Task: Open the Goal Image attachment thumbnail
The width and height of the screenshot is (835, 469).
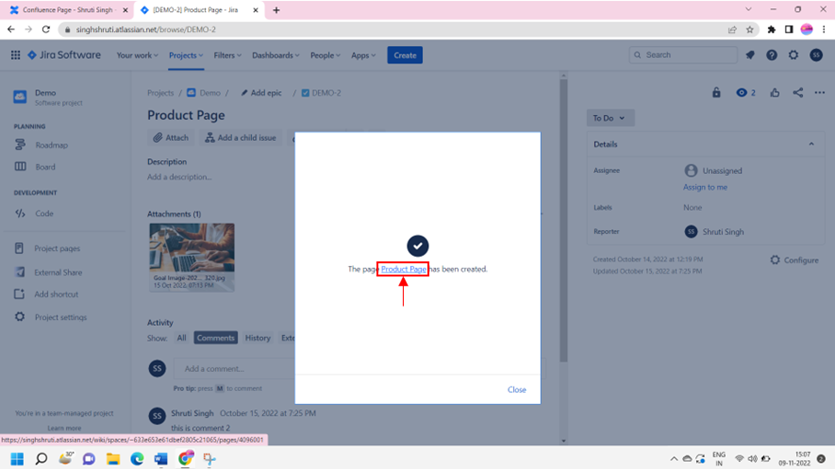Action: click(192, 257)
